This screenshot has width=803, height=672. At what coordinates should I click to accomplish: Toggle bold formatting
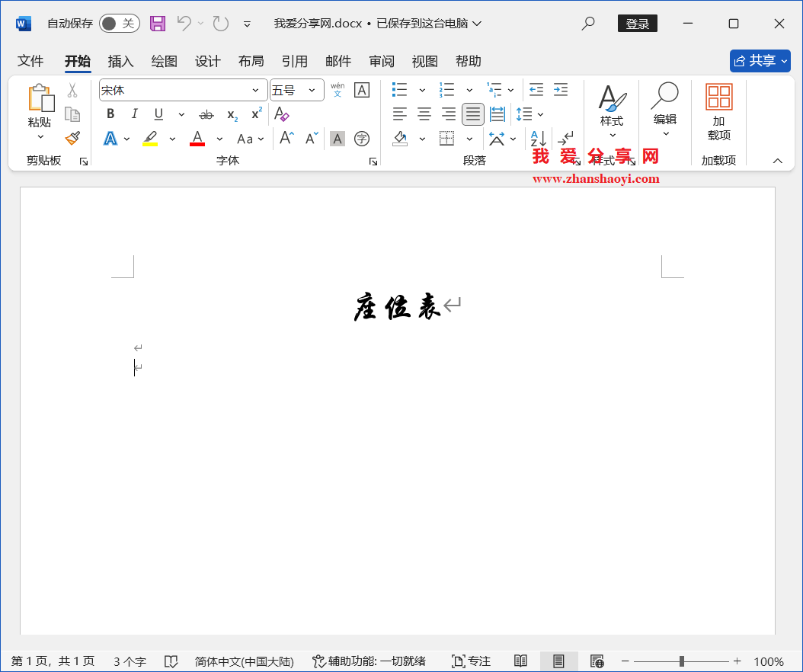(110, 114)
